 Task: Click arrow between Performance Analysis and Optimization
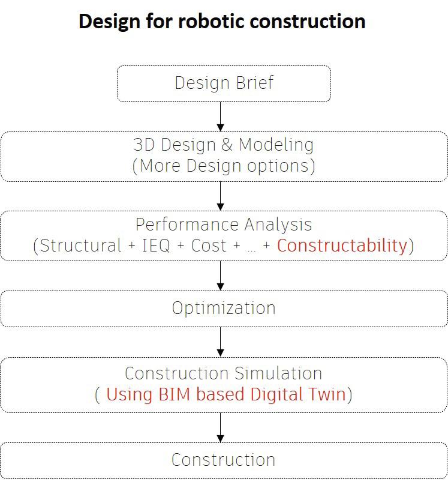[221, 276]
